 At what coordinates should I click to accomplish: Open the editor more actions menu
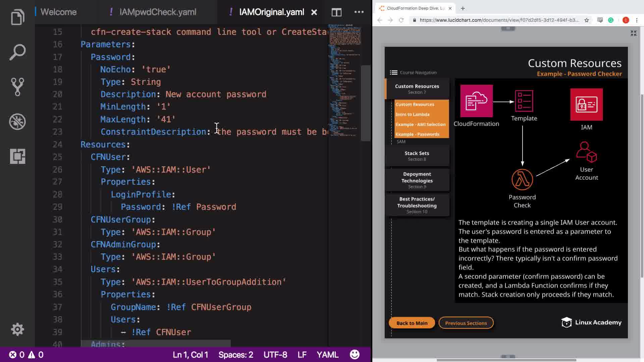pyautogui.click(x=359, y=12)
